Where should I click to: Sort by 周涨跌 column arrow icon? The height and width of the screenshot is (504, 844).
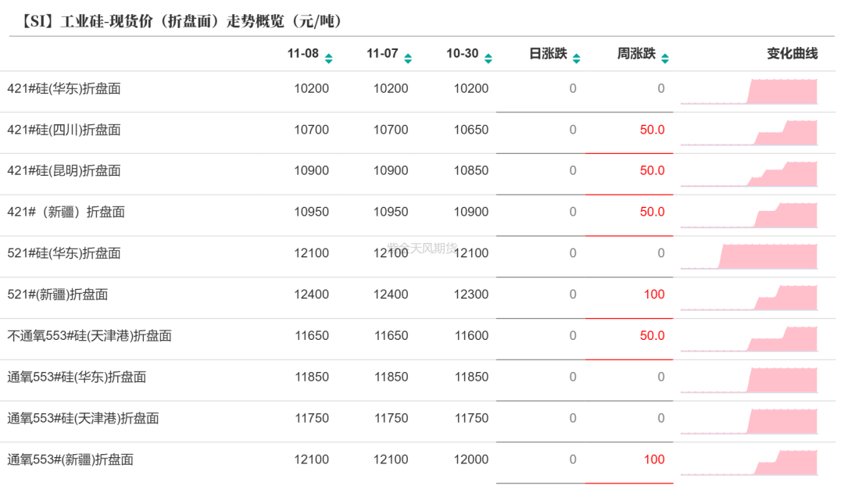tap(664, 58)
